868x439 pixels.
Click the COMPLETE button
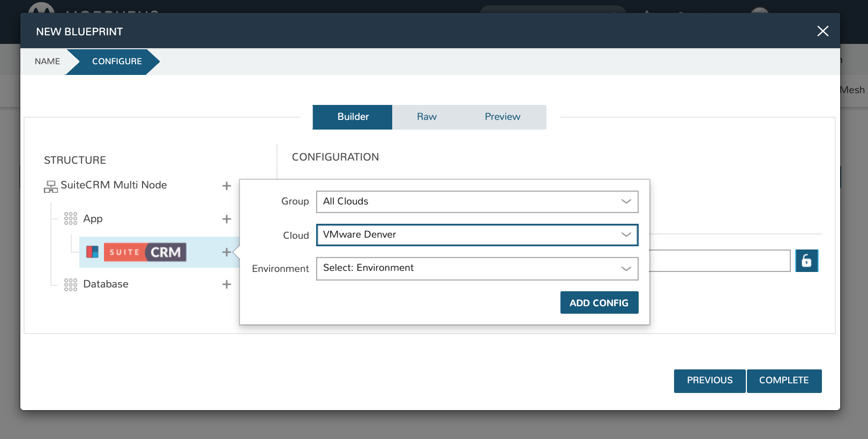point(784,381)
